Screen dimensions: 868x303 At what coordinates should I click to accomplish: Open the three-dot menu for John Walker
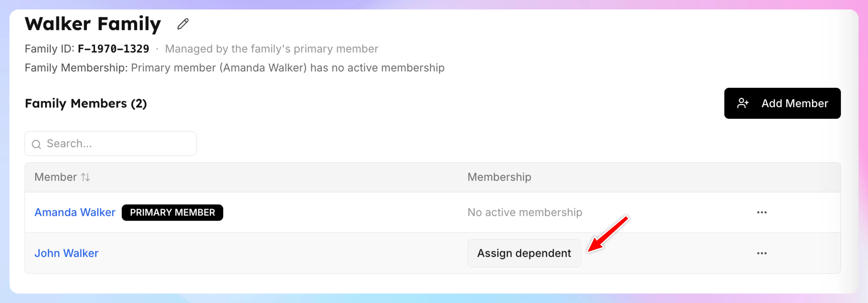[x=762, y=253]
